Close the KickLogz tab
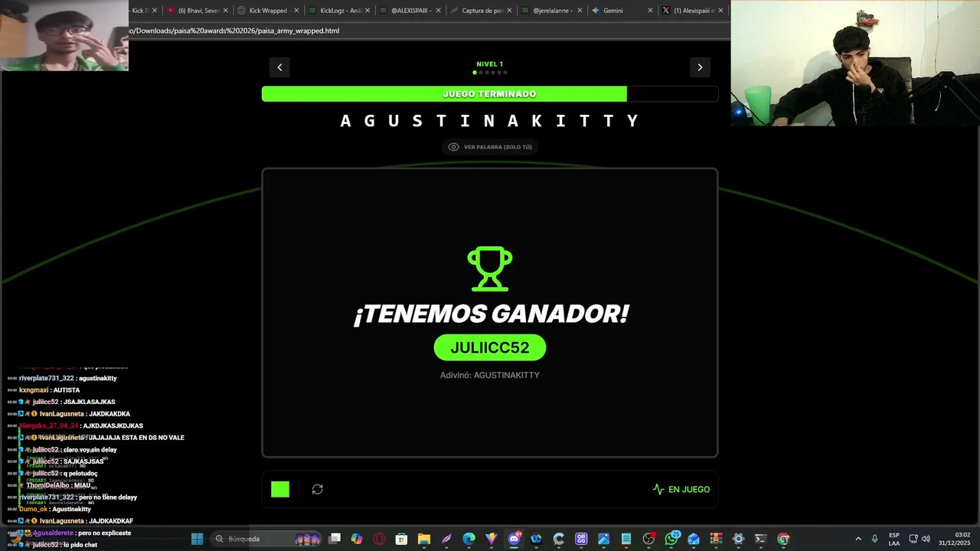 pyautogui.click(x=367, y=11)
